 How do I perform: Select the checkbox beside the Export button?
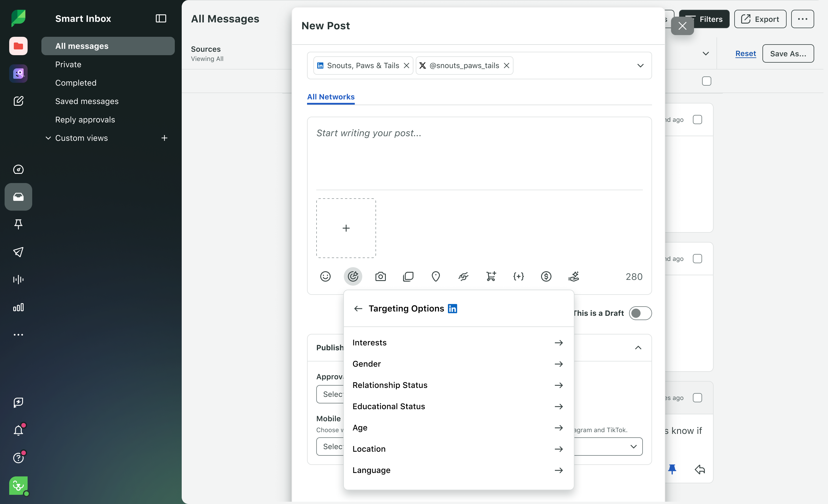706,81
